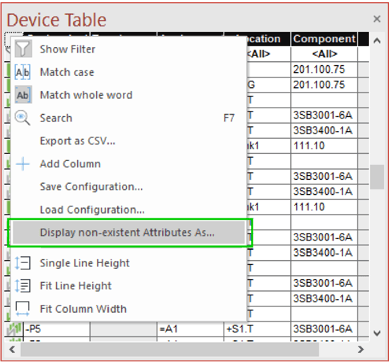Click the up arrow of vertical scrollbar
389x362 pixels.
pos(377,41)
